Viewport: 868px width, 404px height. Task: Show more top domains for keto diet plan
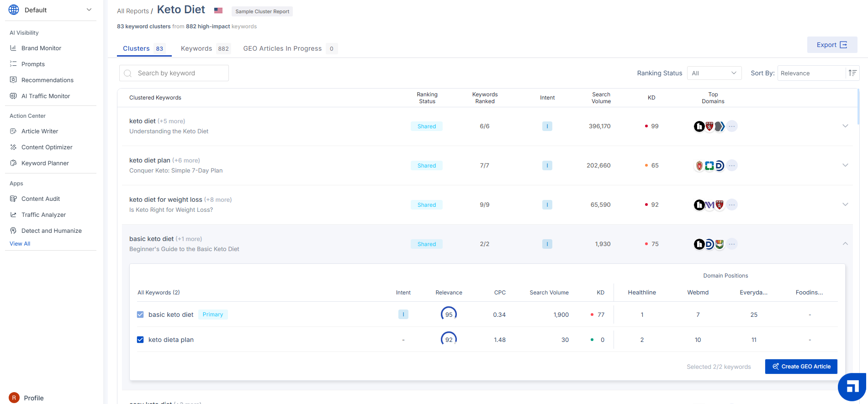[x=732, y=165]
